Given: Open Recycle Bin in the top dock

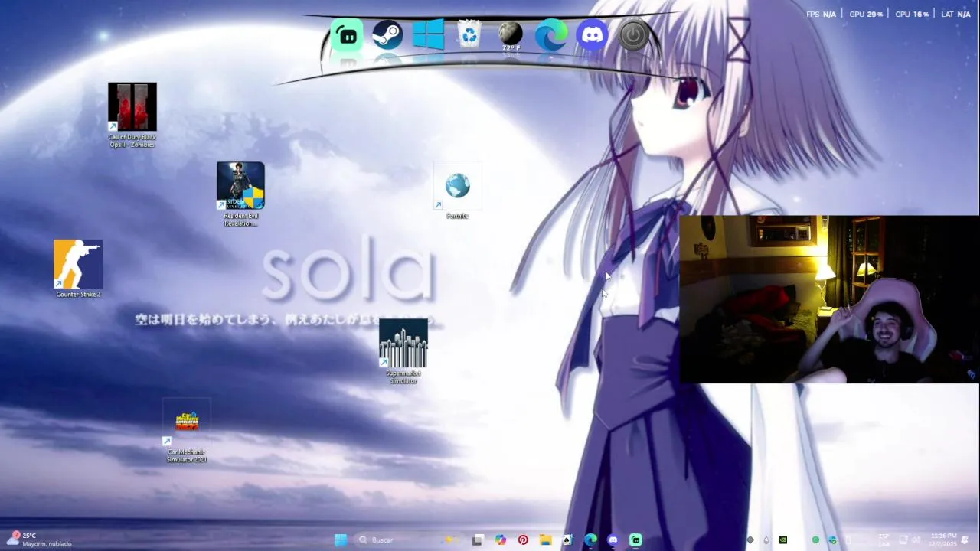Looking at the screenshot, I should tap(469, 35).
